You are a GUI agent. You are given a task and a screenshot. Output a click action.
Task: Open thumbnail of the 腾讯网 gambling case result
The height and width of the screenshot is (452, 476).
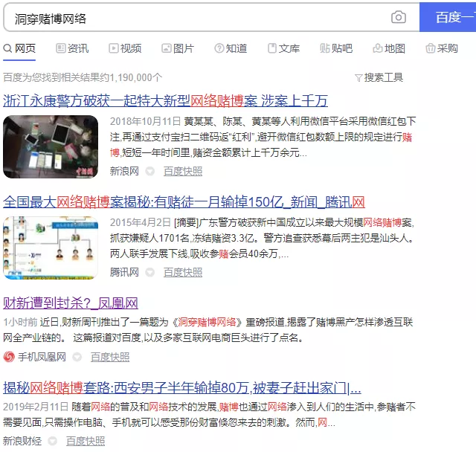click(x=51, y=248)
